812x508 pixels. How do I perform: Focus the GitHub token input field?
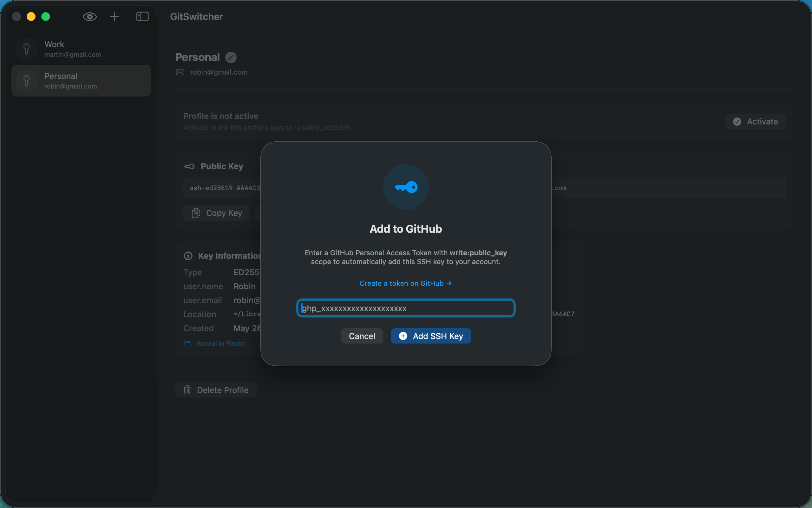coord(406,308)
